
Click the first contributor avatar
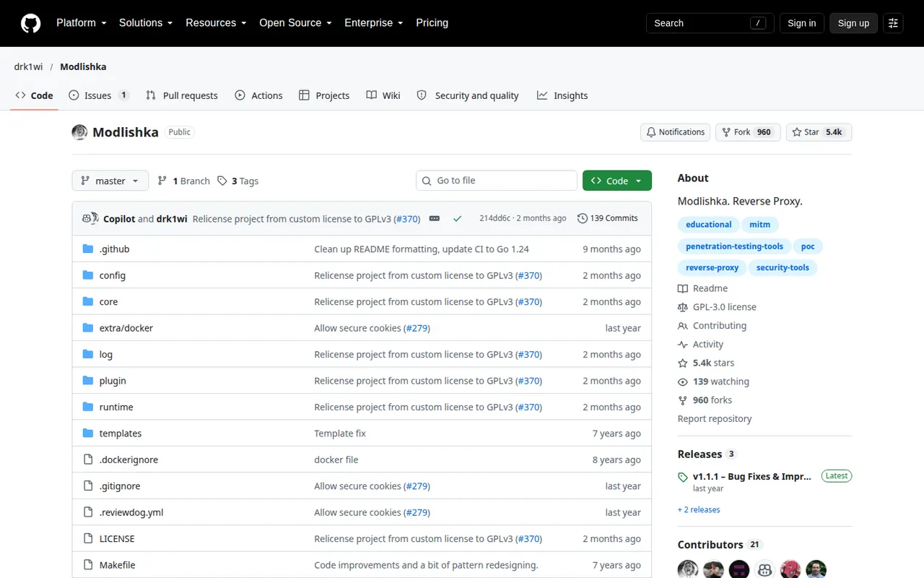(x=688, y=569)
